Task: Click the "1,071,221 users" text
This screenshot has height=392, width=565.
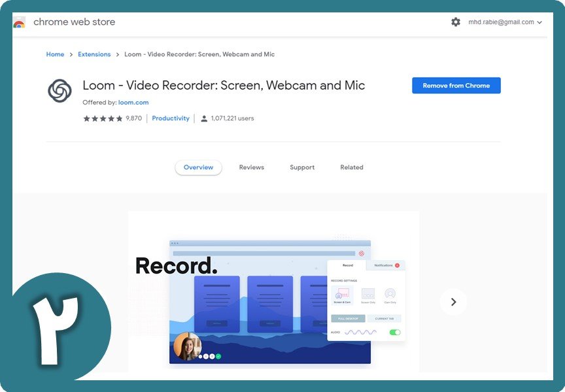Action: click(232, 118)
